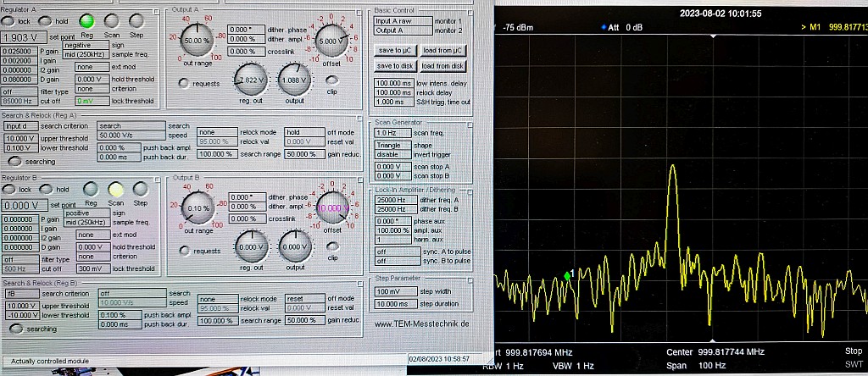Click the clip indicator in Output A
This screenshot has height=376, width=868.
tap(332, 80)
